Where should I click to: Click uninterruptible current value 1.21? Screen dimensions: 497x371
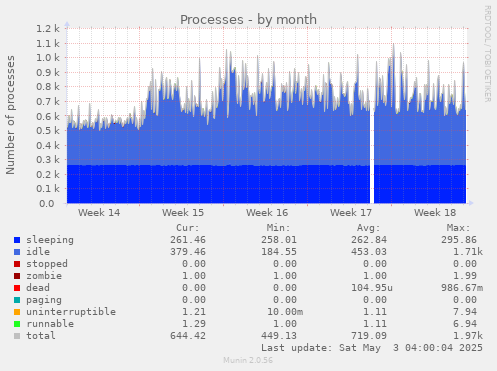tap(194, 312)
